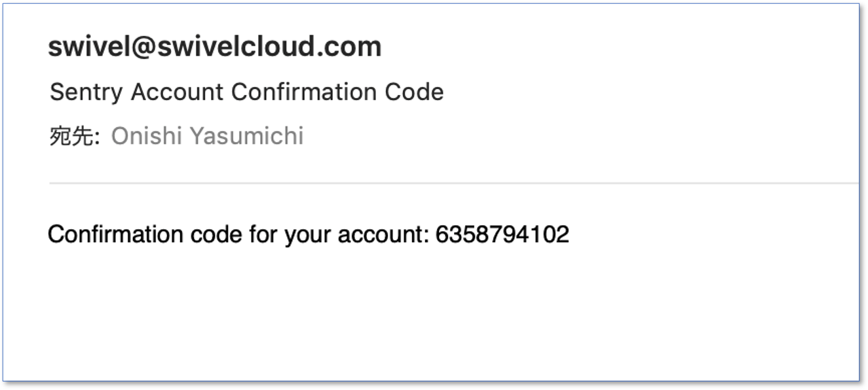Click the horizontal divider below the header

(x=453, y=184)
